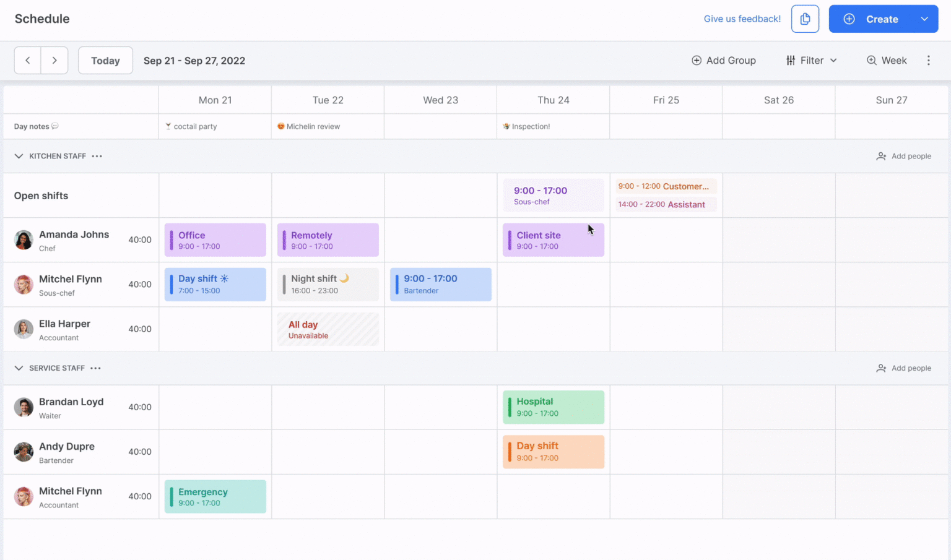
Task: Click the Day notes speech bubble icon
Action: 55,126
